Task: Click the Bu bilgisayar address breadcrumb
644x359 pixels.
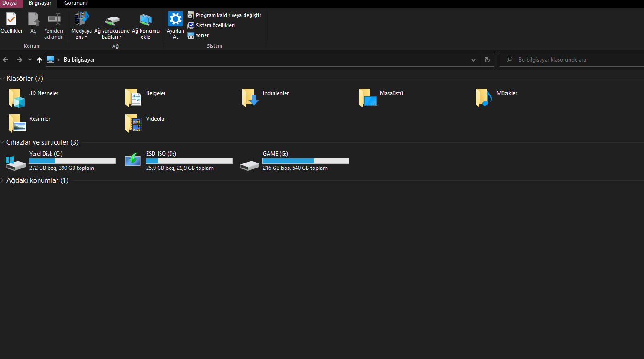Action: pyautogui.click(x=79, y=60)
